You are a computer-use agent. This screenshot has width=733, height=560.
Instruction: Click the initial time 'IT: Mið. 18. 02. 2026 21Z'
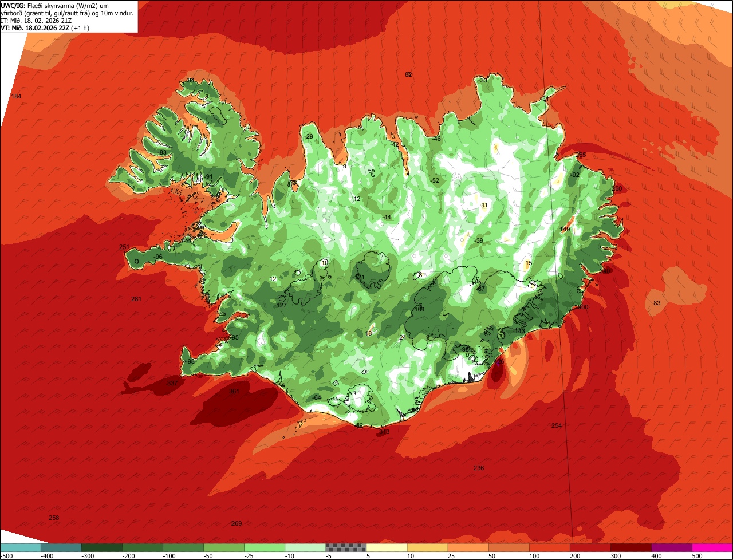[37, 21]
